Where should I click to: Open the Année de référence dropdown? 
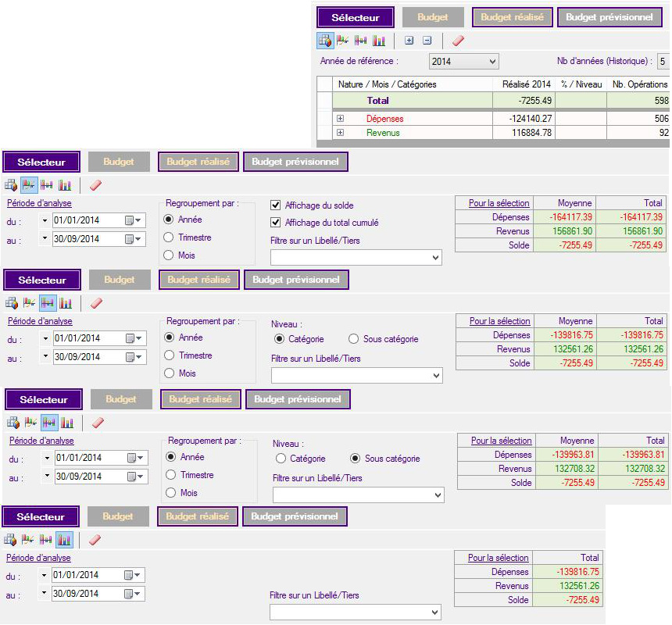point(463,61)
